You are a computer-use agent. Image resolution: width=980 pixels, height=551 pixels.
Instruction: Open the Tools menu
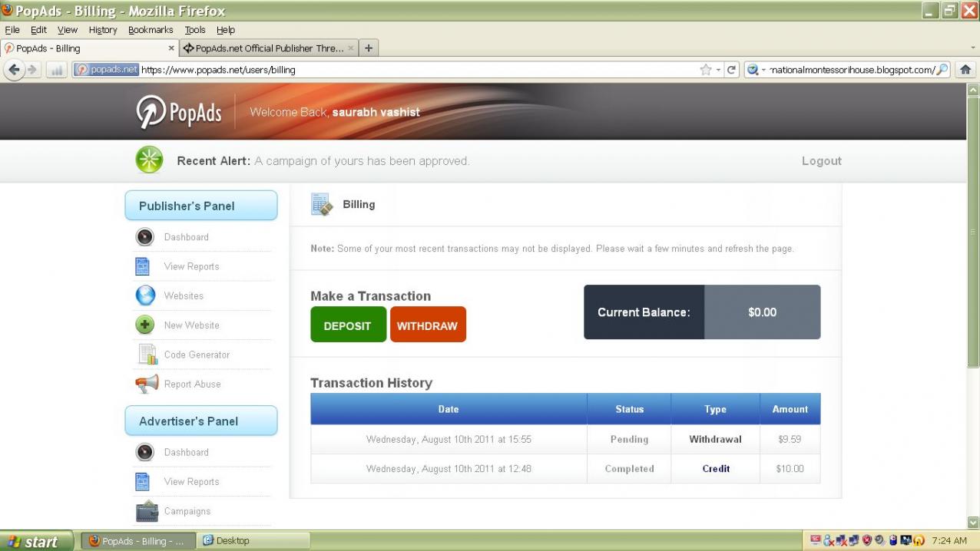[x=195, y=30]
